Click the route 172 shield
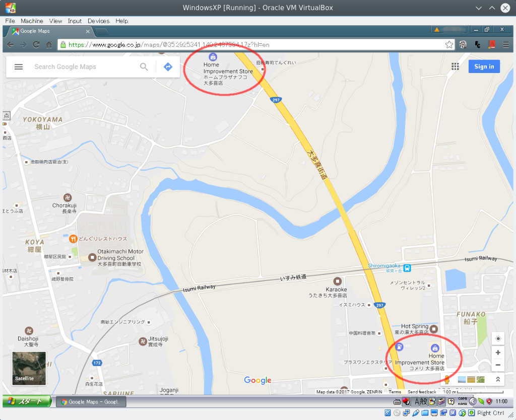 click(97, 363)
